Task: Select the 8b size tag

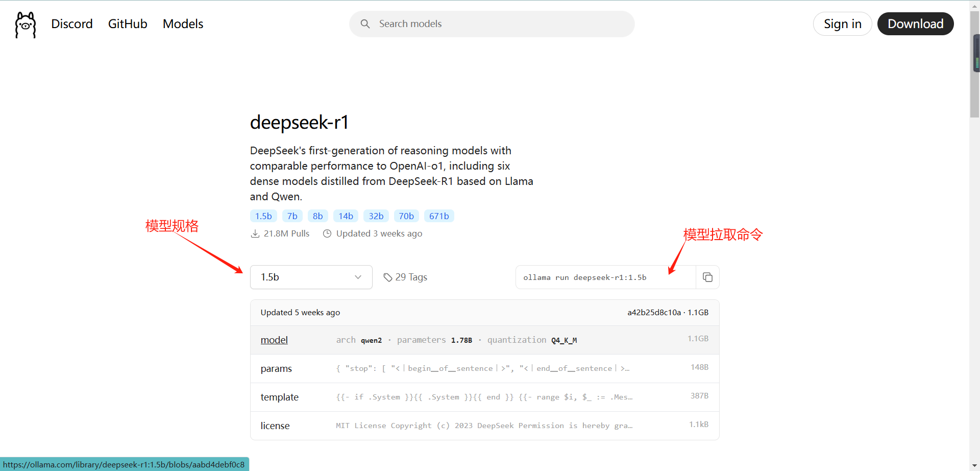Action: 318,216
